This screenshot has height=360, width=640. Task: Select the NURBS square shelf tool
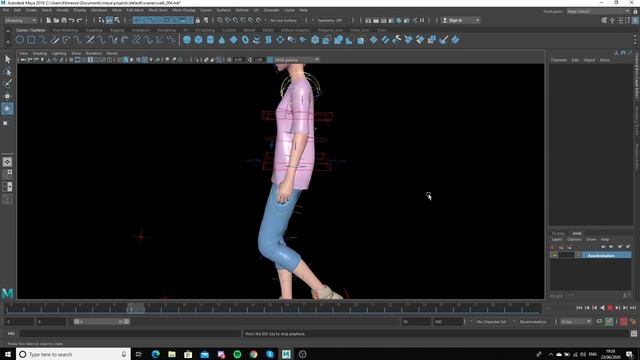tap(31, 40)
